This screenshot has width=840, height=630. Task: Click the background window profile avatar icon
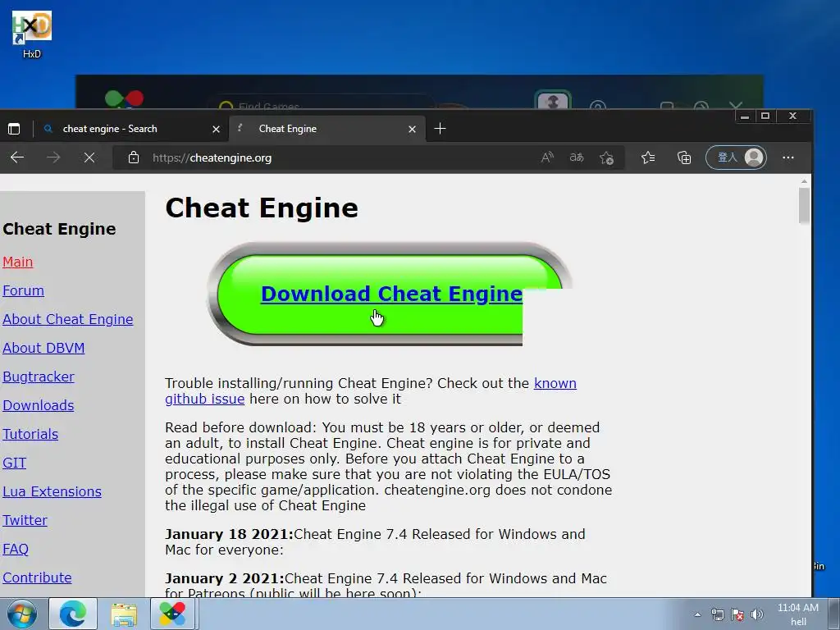553,100
